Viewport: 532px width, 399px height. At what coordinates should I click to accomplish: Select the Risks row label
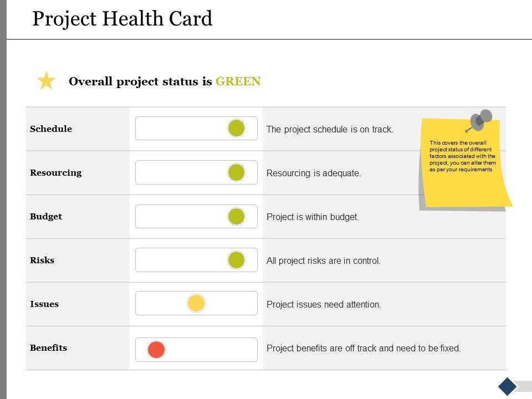(x=42, y=260)
